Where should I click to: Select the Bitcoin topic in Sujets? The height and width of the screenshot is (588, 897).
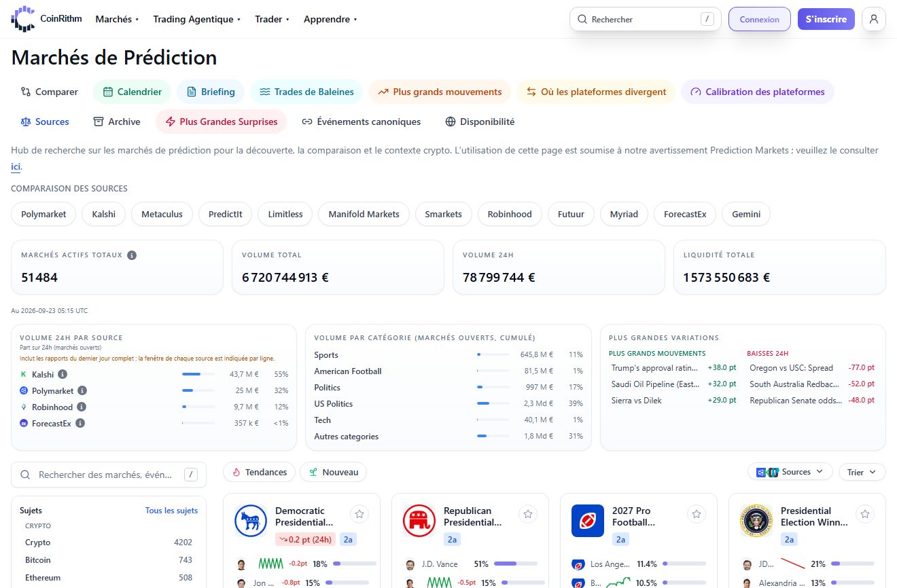[109, 560]
